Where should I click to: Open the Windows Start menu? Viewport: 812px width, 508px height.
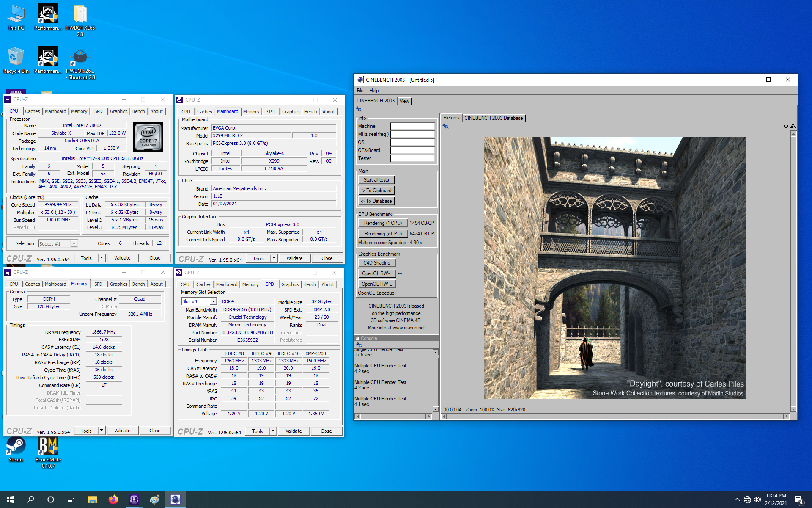(x=10, y=500)
